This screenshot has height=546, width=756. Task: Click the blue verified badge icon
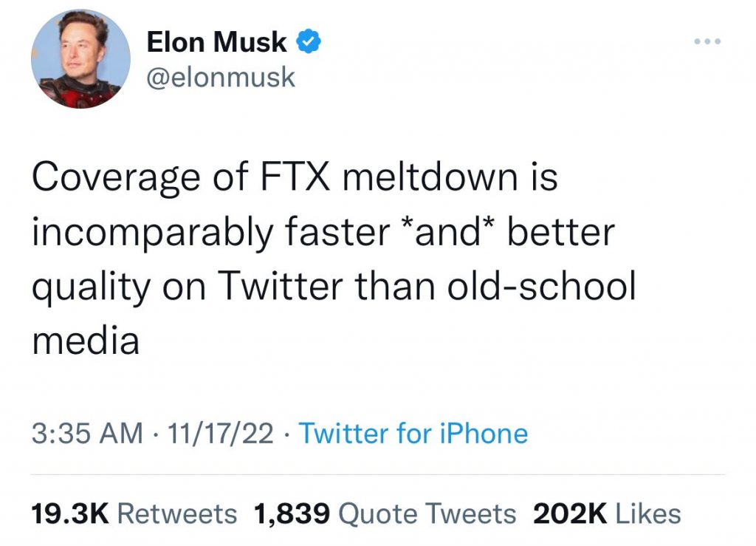[x=308, y=43]
